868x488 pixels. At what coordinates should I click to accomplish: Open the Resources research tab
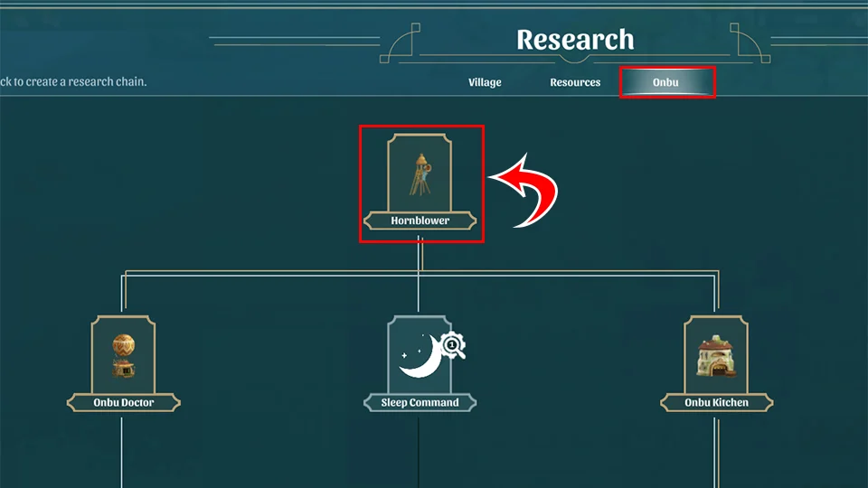[575, 82]
